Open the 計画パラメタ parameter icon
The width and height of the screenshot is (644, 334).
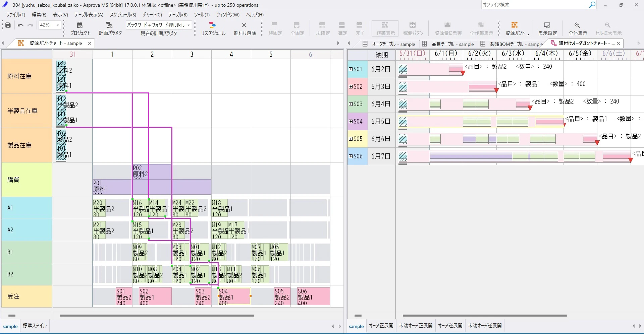(x=109, y=28)
